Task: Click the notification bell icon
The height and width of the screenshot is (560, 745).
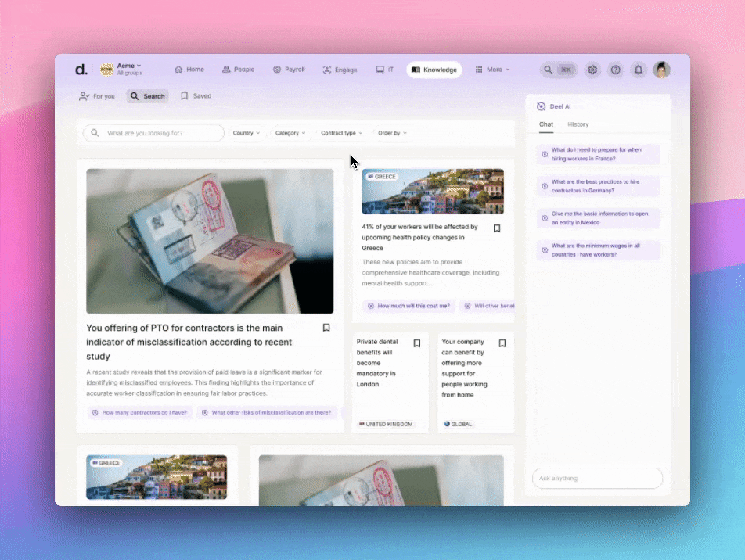Action: point(639,70)
